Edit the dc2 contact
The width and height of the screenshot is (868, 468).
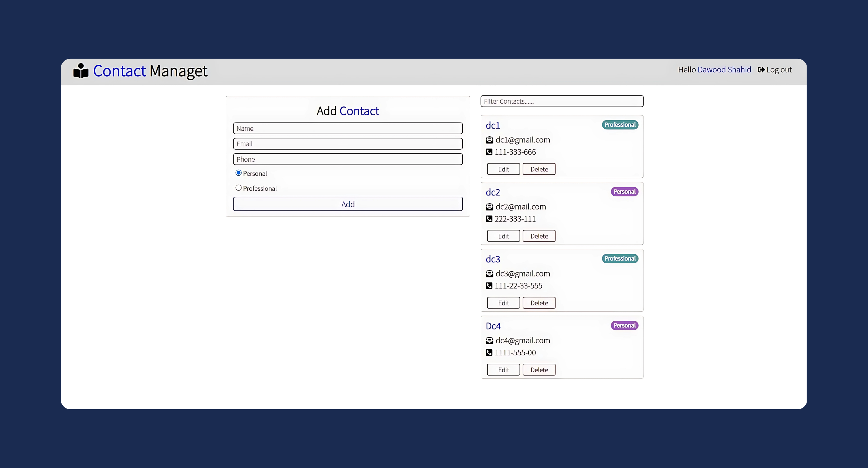tap(503, 236)
